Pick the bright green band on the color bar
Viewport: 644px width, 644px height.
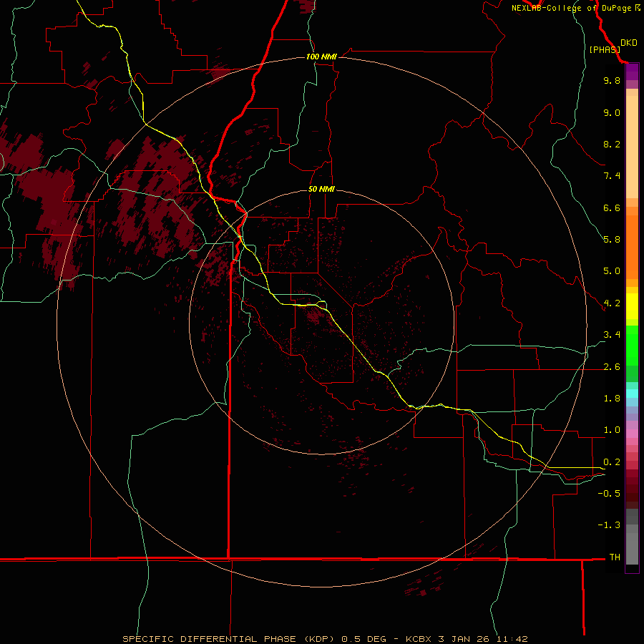tap(632, 345)
